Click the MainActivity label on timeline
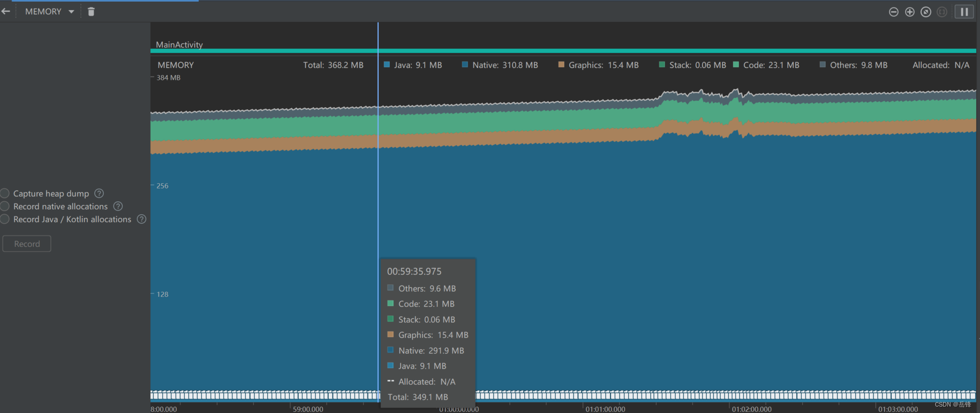Screen dimensions: 980x413 coord(179,44)
